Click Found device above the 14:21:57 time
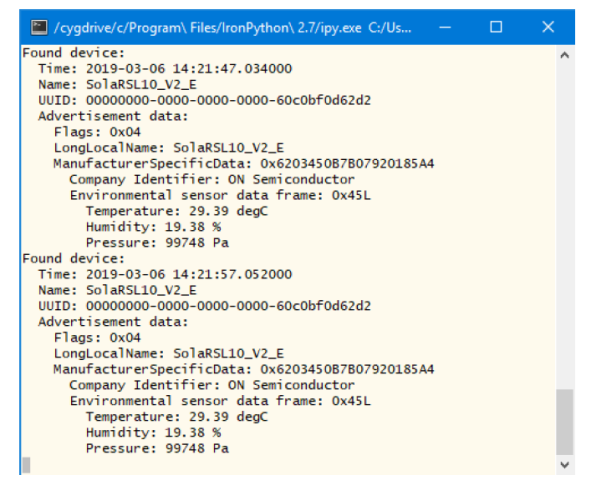Screen dimensions: 590x484 (x=73, y=259)
